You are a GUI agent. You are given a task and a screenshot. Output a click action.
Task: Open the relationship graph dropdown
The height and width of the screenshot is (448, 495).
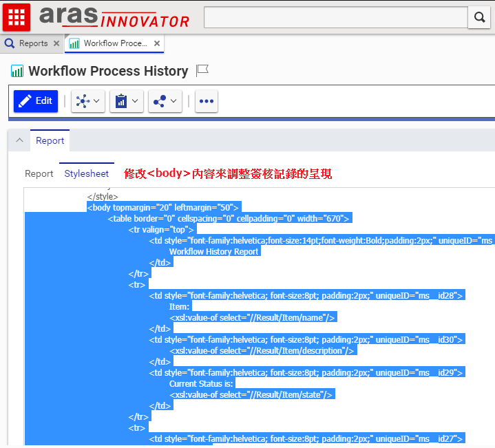(87, 101)
